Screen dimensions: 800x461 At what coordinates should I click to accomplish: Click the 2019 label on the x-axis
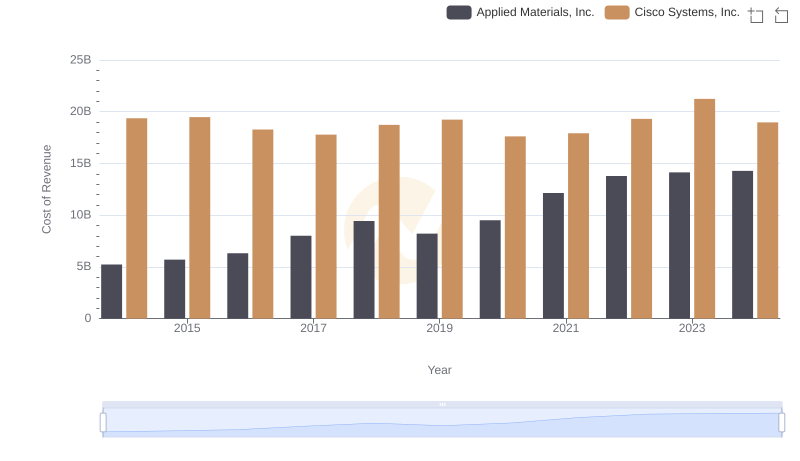click(439, 328)
